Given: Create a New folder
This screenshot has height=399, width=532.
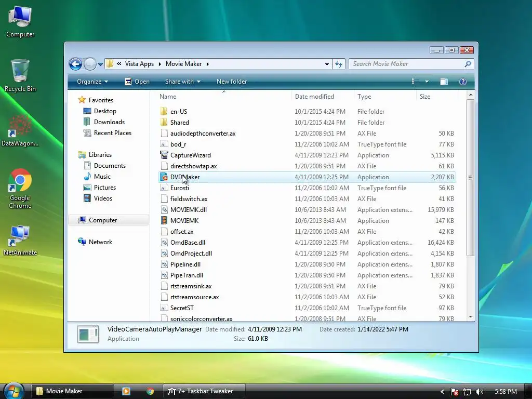Looking at the screenshot, I should point(232,82).
